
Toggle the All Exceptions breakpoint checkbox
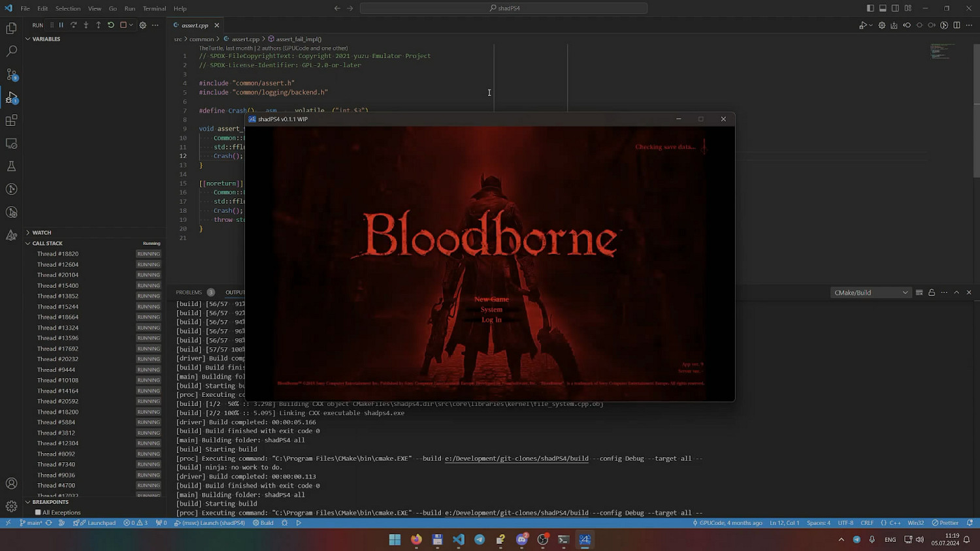pos(38,512)
